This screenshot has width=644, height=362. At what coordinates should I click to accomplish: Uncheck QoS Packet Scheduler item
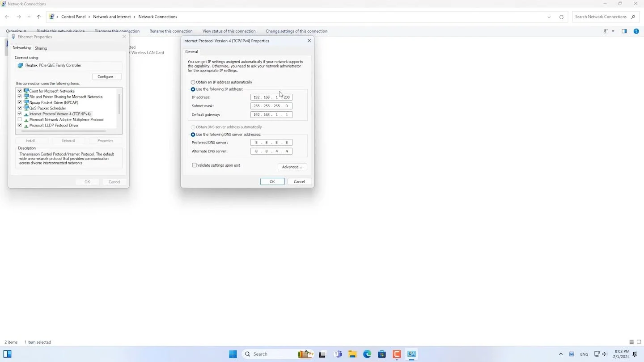(20, 108)
